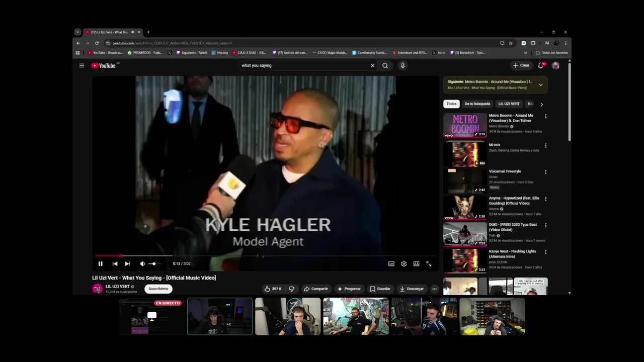Like the video showing 397 K
Screen dimensions: 644x362
tap(273, 289)
